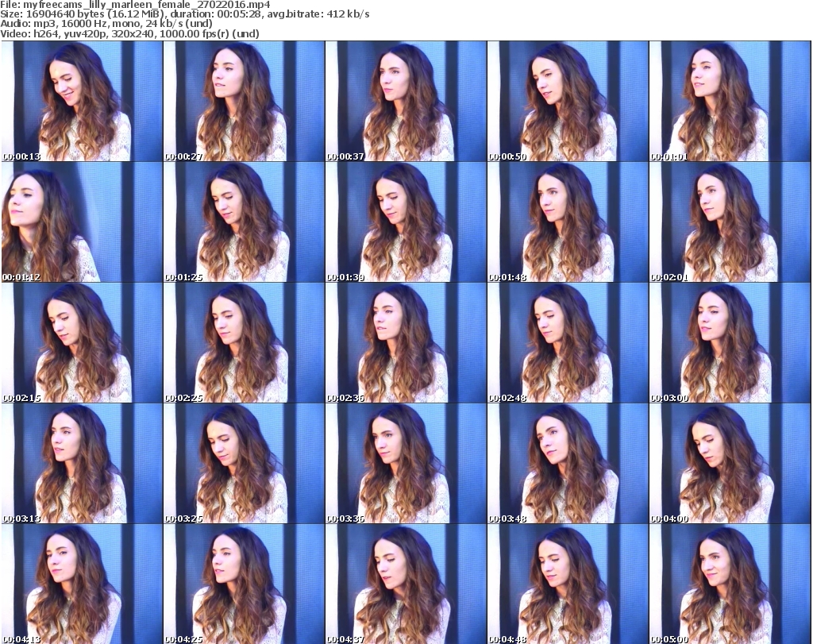Choose the thumbnail stamped 00:02:25
Viewport: 813px width, 644px height.
point(245,343)
